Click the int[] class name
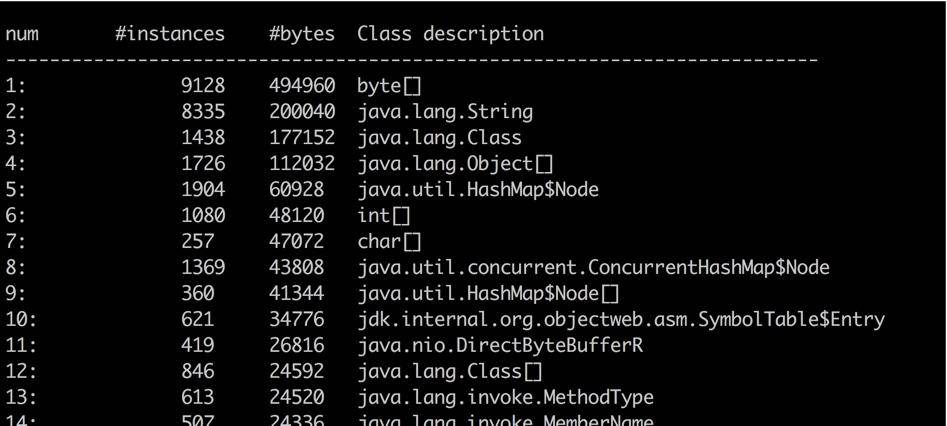This screenshot has height=426, width=947. click(384, 215)
